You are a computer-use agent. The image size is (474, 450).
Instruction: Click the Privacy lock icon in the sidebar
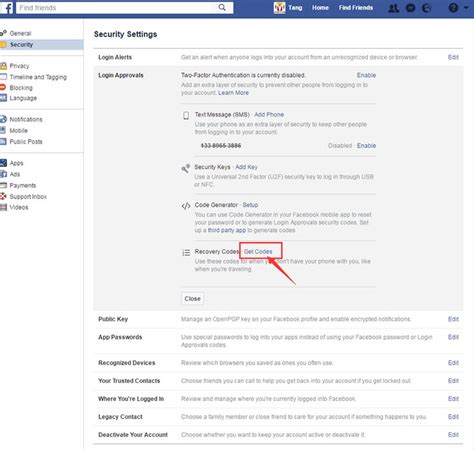(x=3, y=65)
